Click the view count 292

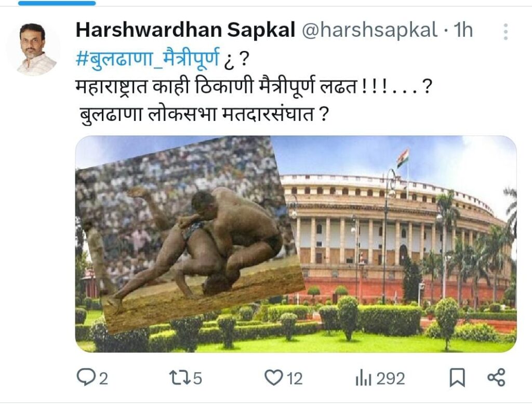pyautogui.click(x=391, y=379)
